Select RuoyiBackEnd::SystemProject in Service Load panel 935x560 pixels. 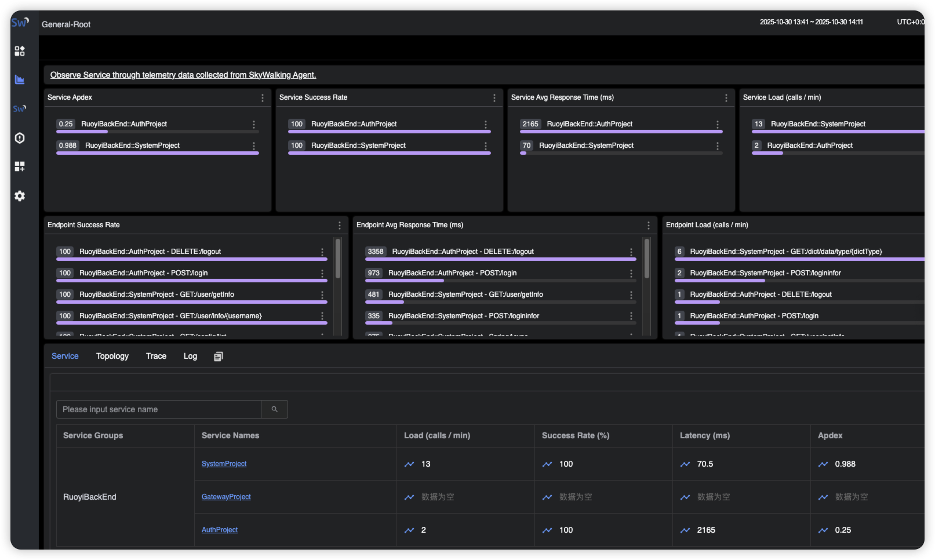click(838, 125)
